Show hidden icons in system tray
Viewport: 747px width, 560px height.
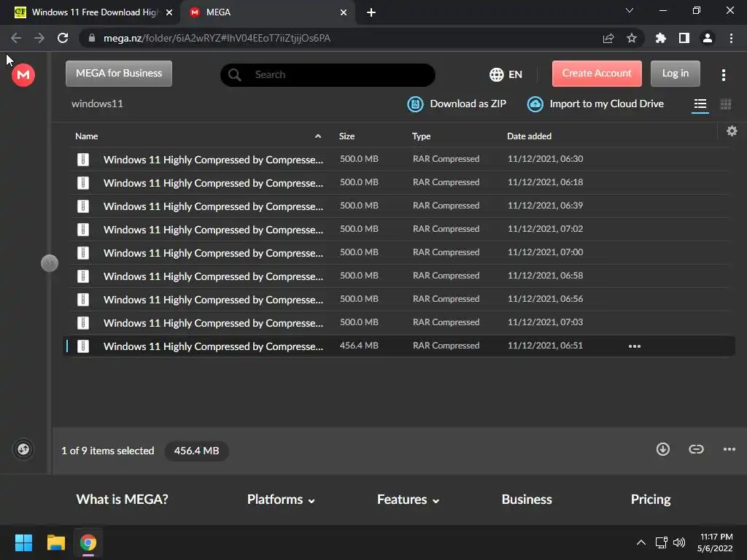[x=641, y=542]
